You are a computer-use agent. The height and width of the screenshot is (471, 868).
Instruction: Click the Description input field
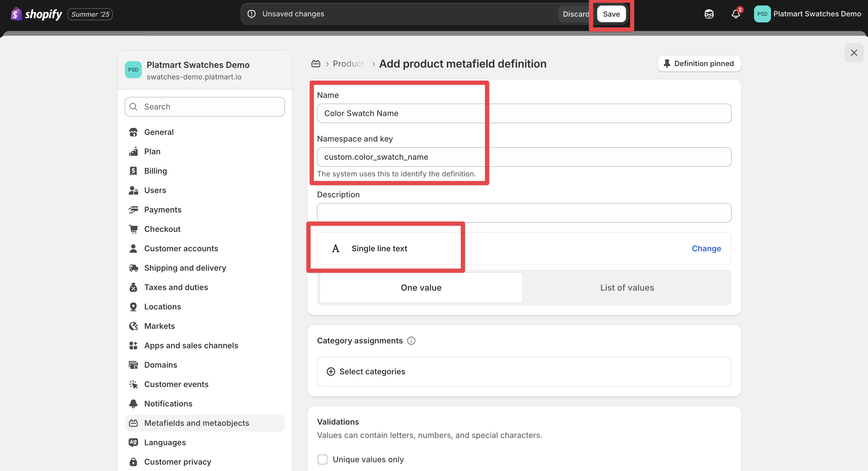pos(524,213)
